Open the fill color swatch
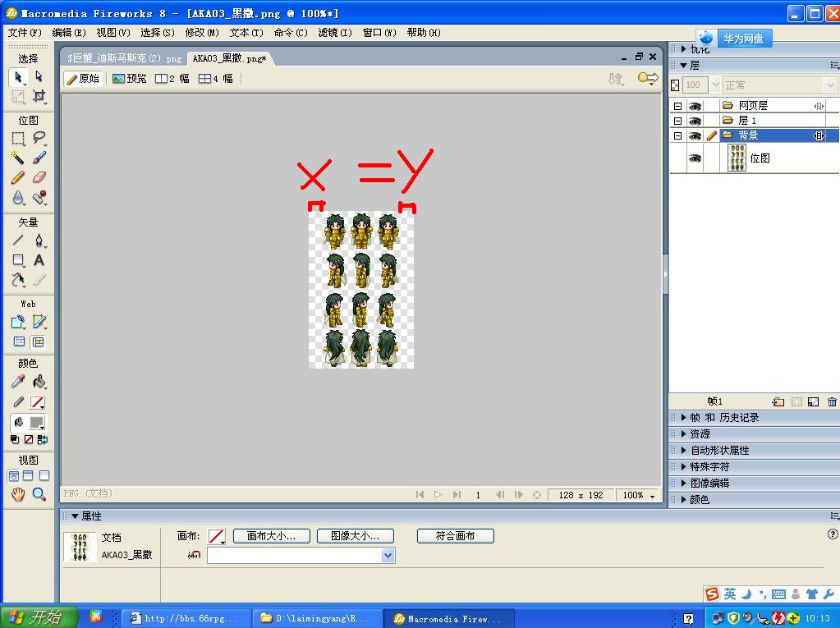The width and height of the screenshot is (840, 628). click(37, 423)
